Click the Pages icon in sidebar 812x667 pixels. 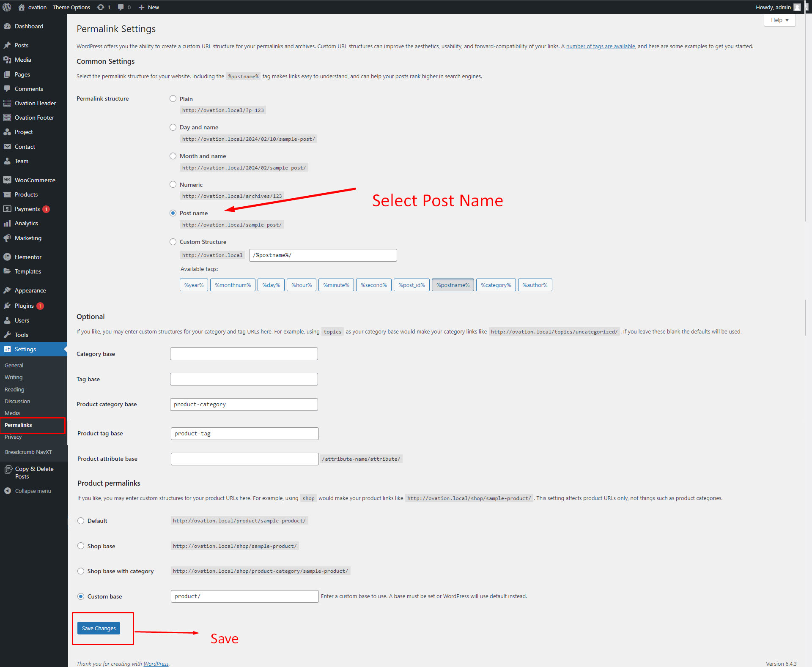click(x=7, y=74)
